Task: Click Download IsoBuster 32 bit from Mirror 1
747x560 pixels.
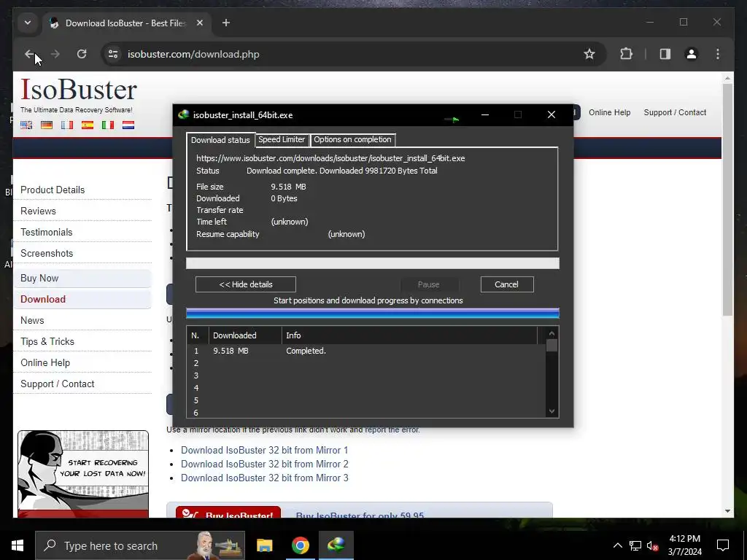Action: click(x=264, y=450)
